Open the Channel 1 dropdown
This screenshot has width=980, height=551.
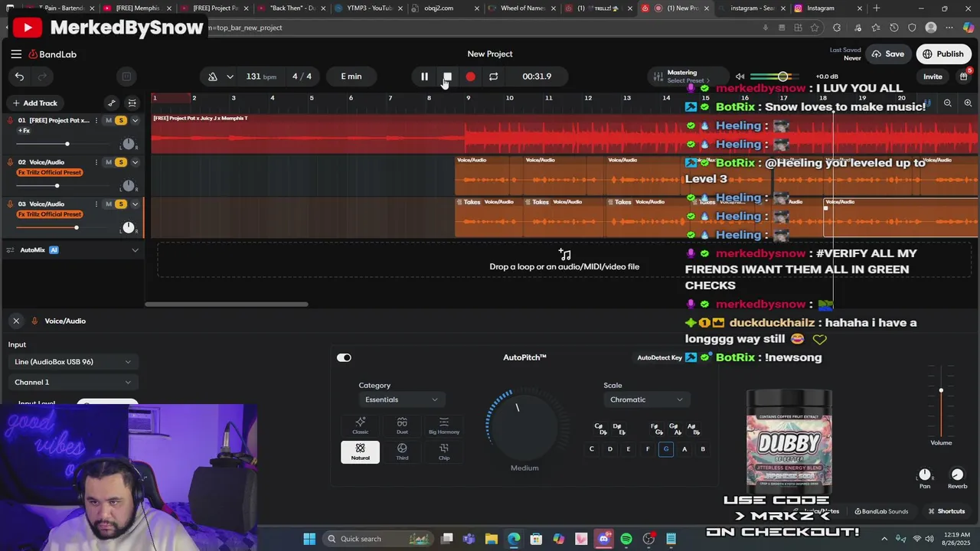pos(73,382)
